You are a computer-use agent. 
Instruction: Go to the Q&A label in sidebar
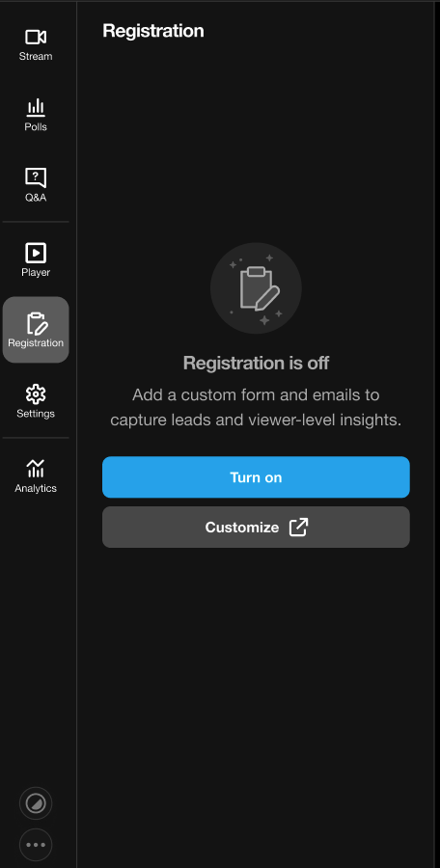pos(36,198)
